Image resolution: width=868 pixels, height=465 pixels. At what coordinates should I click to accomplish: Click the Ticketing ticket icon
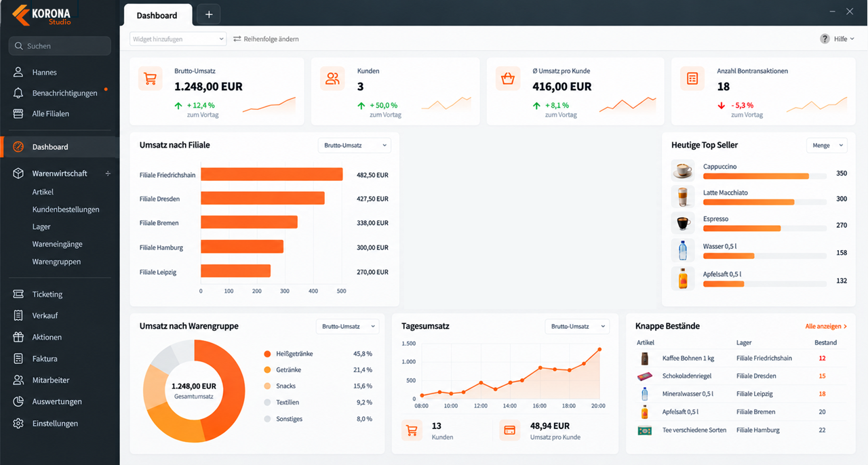coord(18,294)
